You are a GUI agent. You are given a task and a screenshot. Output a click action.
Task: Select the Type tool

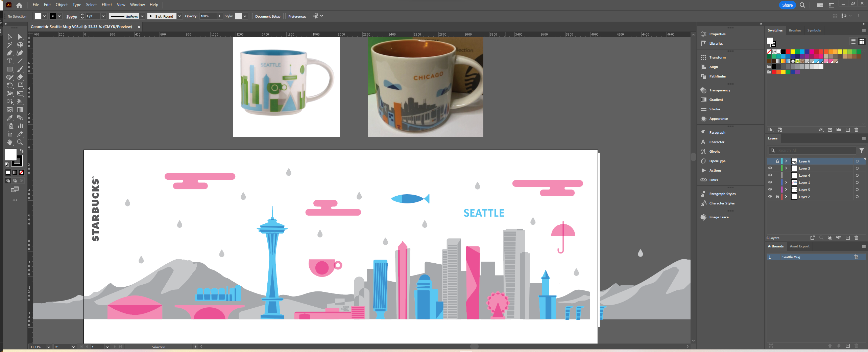click(9, 61)
